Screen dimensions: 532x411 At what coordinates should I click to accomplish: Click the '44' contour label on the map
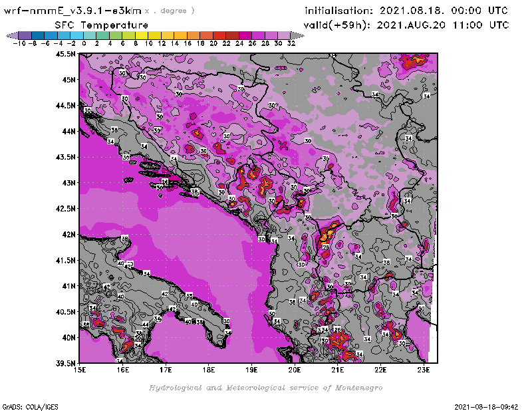[x=145, y=325]
